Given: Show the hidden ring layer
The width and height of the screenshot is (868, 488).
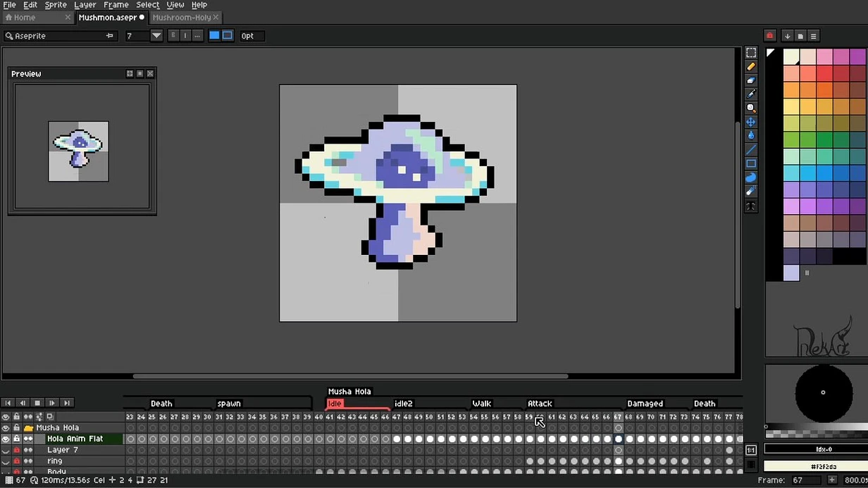Looking at the screenshot, I should [x=6, y=461].
